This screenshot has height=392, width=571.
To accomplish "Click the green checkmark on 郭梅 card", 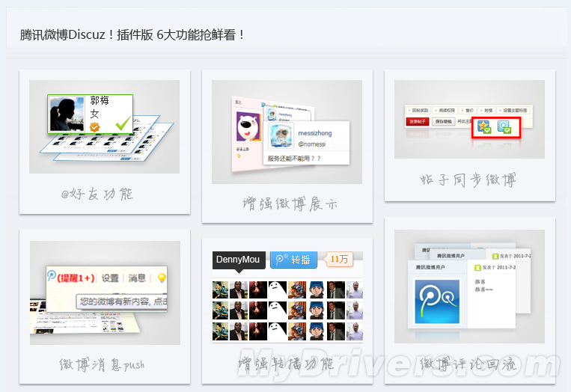I will pyautogui.click(x=123, y=123).
